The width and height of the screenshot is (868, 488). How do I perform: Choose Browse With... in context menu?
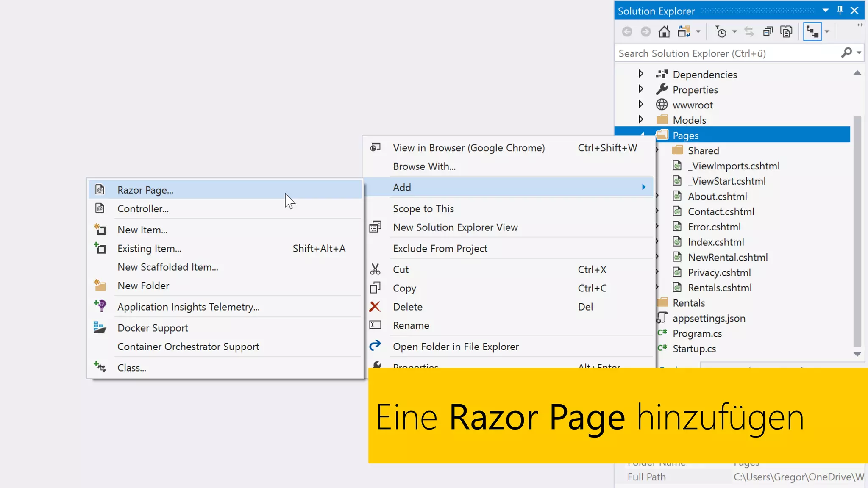tap(509, 166)
